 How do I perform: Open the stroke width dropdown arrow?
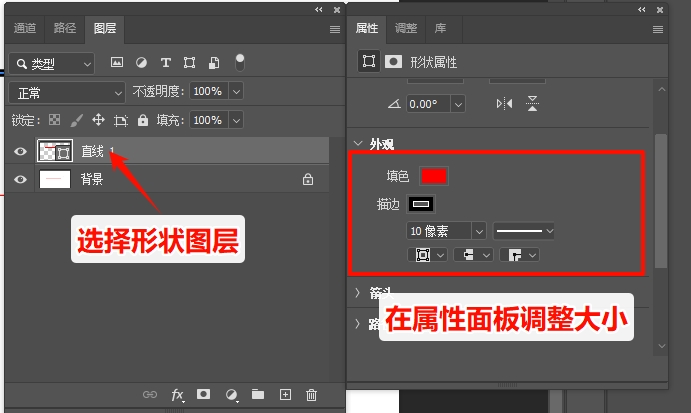point(479,231)
